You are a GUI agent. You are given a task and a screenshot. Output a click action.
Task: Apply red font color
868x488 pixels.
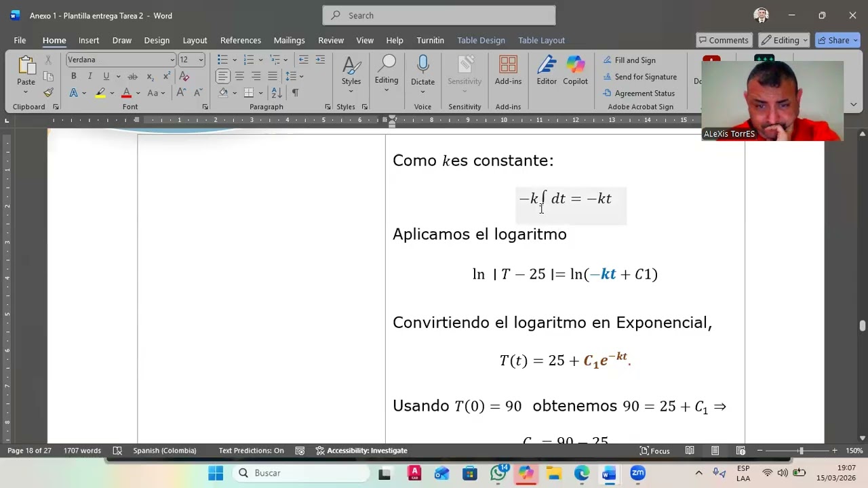126,93
